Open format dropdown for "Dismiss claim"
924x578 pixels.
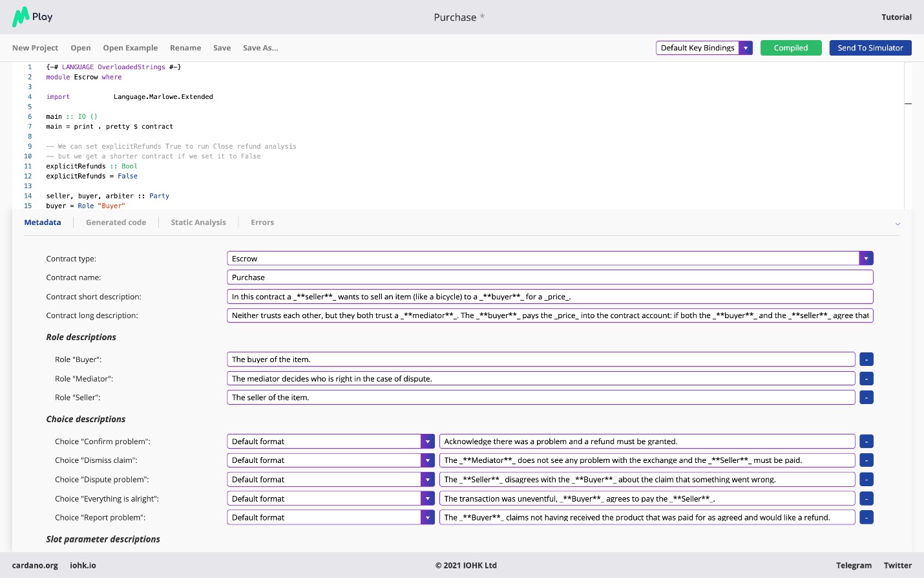click(427, 460)
